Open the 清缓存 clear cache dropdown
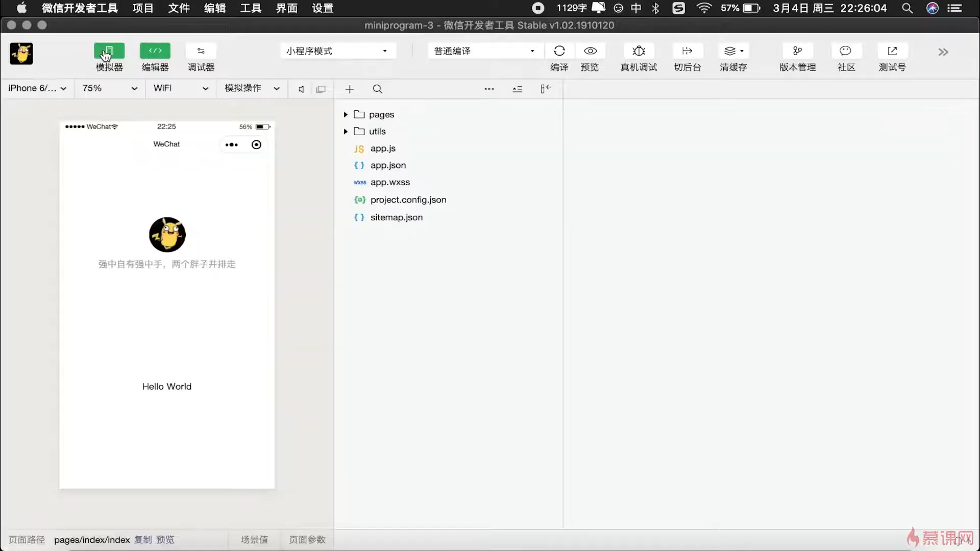Image resolution: width=980 pixels, height=551 pixels. 734,51
